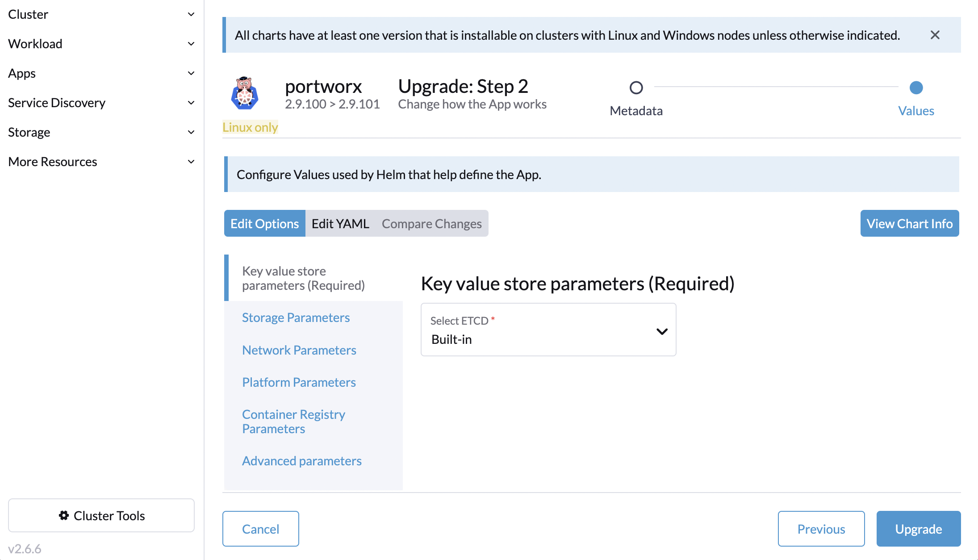Screen dimensions: 978x560
Task: Switch to the Edit Options tab
Action: (x=265, y=223)
